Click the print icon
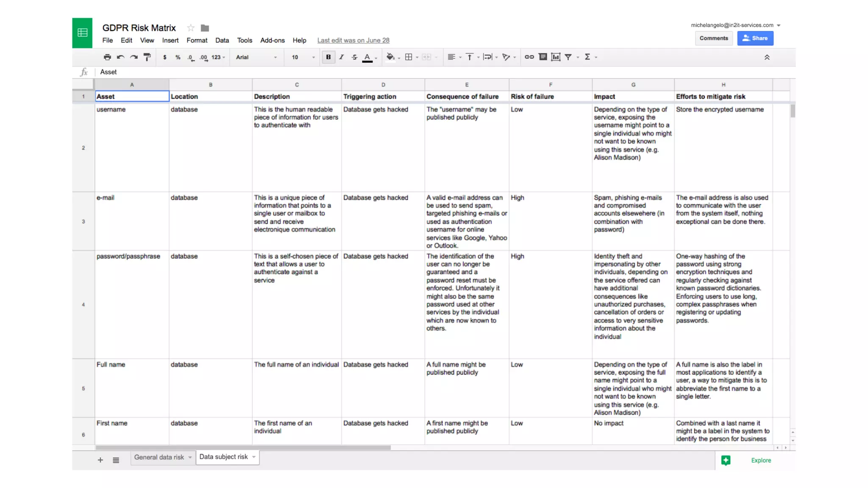The image size is (868, 488). pos(107,57)
